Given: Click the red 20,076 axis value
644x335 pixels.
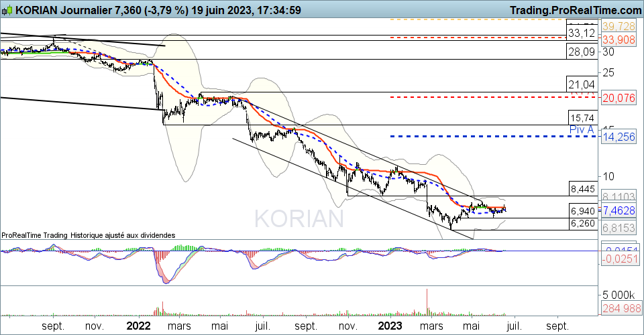Looking at the screenshot, I should (x=619, y=98).
